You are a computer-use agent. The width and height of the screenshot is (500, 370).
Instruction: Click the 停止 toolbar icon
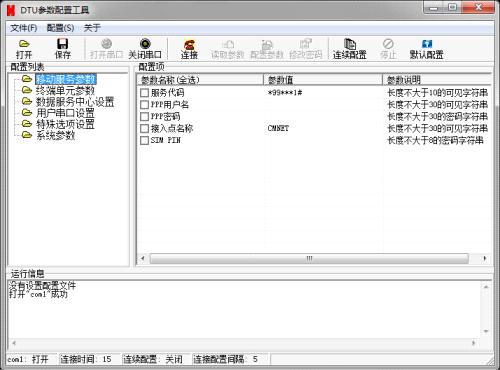click(388, 48)
